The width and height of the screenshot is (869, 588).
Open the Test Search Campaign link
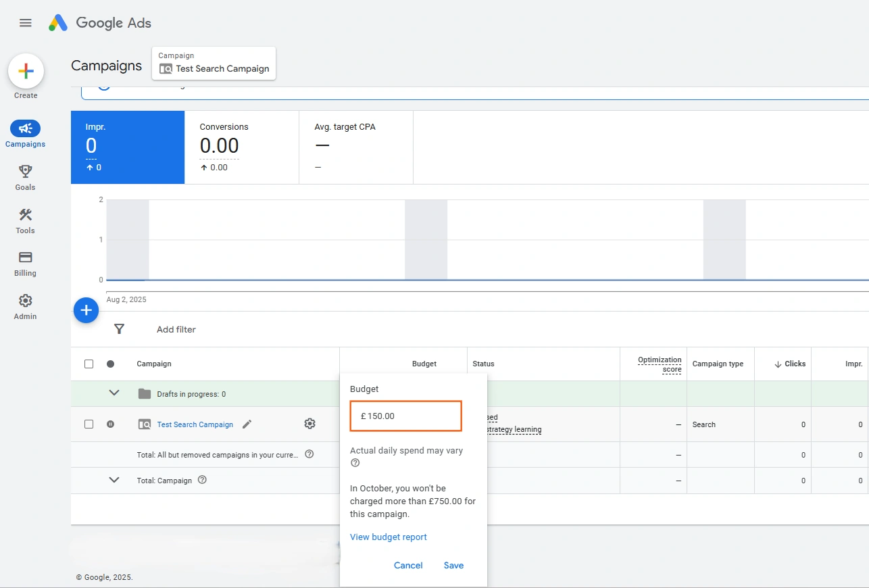click(x=195, y=424)
